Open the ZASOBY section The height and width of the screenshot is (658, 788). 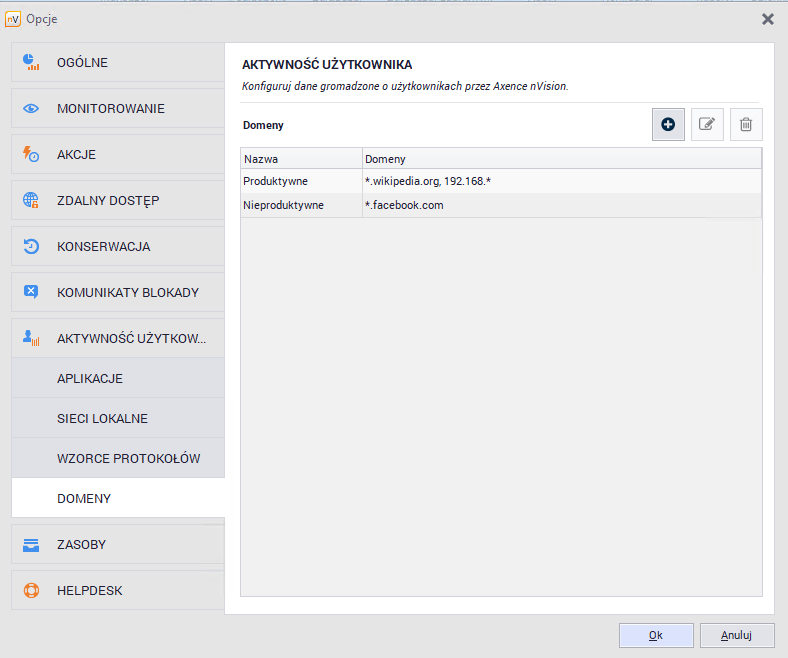pyautogui.click(x=118, y=544)
